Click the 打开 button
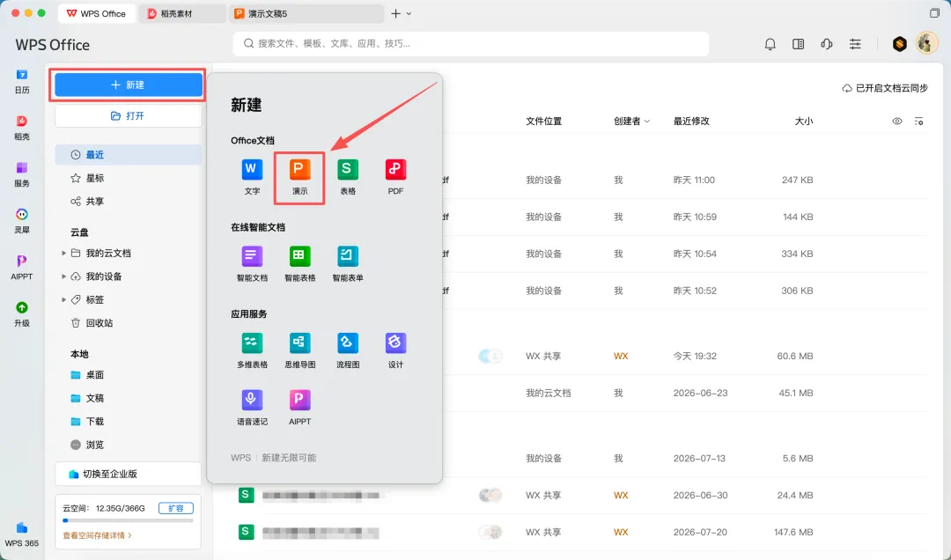This screenshot has height=560, width=951. 128,116
